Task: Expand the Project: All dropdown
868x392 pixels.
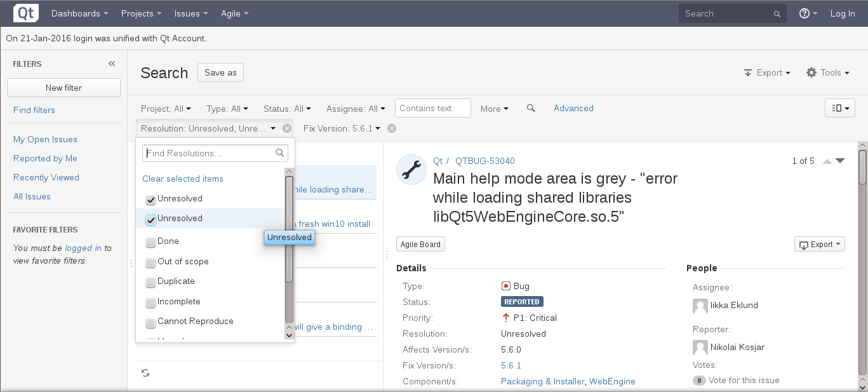Action: click(x=166, y=109)
